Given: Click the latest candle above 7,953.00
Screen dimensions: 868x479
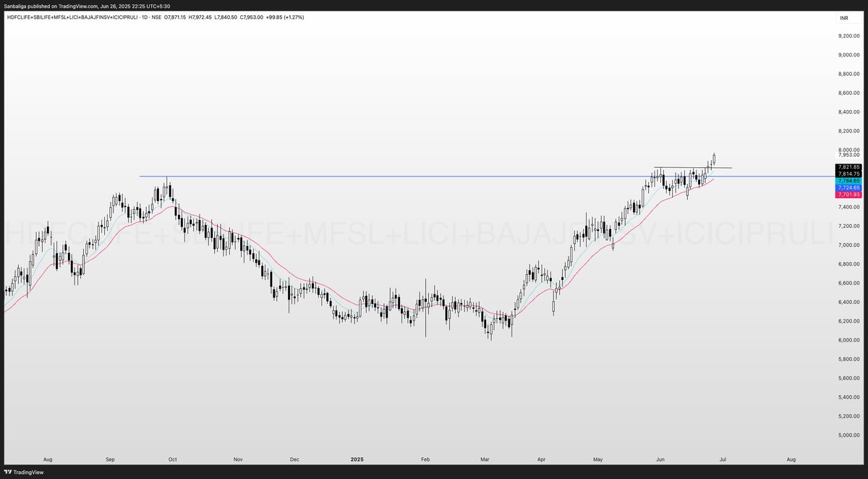Looking at the screenshot, I should click(x=714, y=158).
